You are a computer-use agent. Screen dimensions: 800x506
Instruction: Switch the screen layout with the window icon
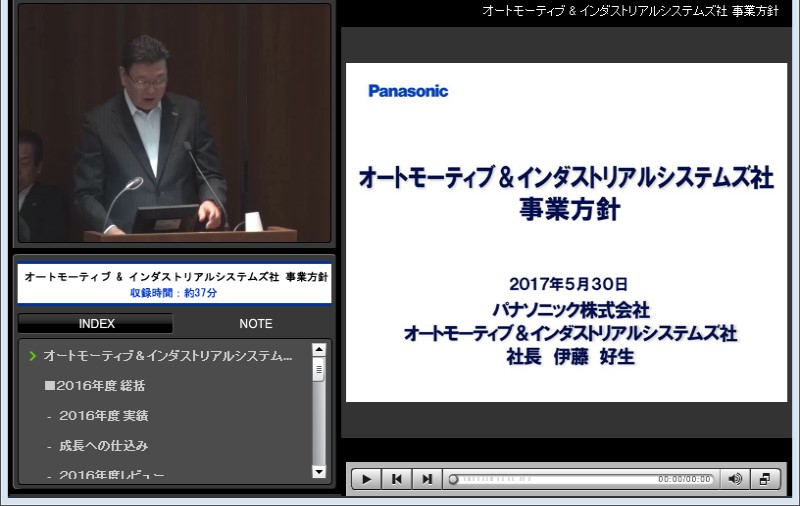click(x=764, y=479)
